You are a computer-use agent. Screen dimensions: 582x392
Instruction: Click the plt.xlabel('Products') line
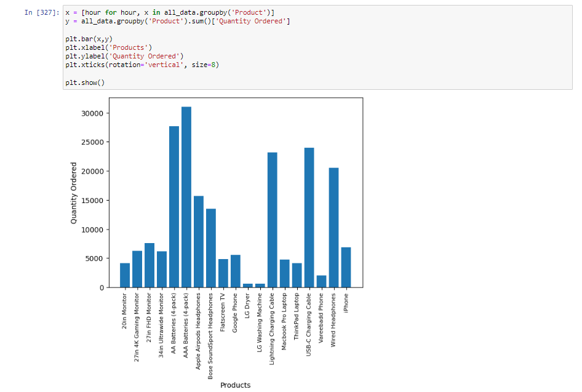[109, 47]
